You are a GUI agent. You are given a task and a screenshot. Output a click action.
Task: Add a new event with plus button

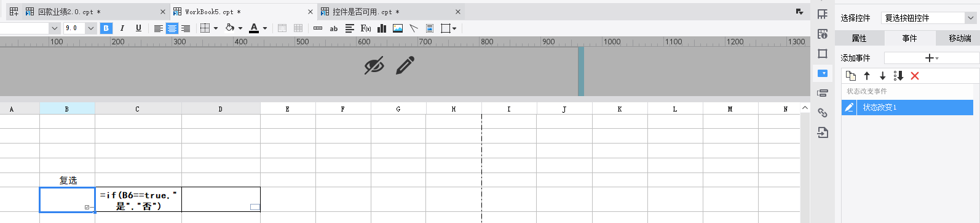pyautogui.click(x=931, y=58)
